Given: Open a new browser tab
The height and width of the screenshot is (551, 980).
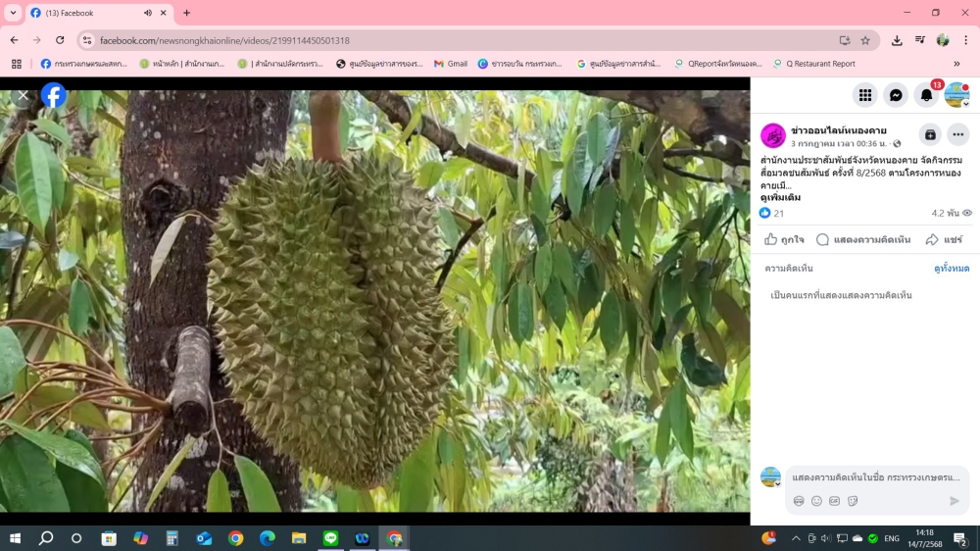Looking at the screenshot, I should [187, 13].
